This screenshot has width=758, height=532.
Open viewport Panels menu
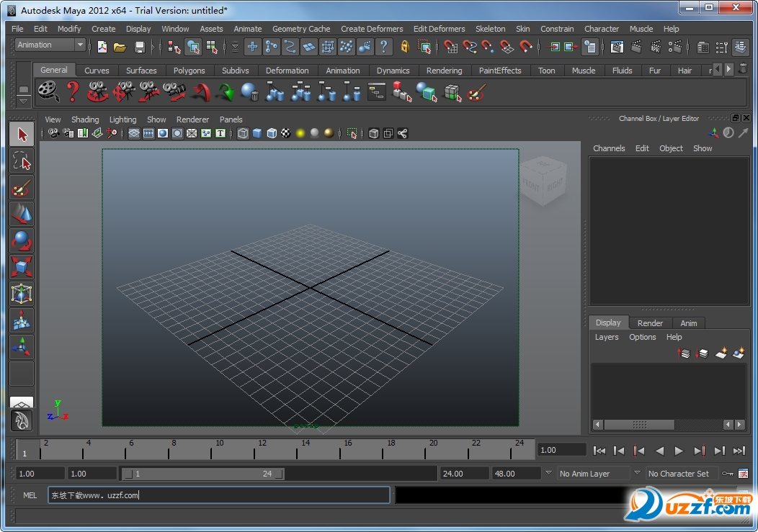coord(231,120)
